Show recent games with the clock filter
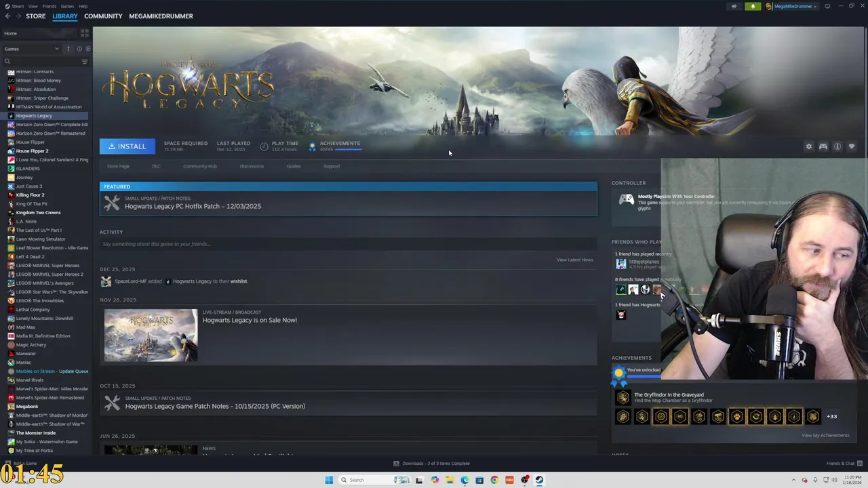868x488 pixels. (x=79, y=49)
